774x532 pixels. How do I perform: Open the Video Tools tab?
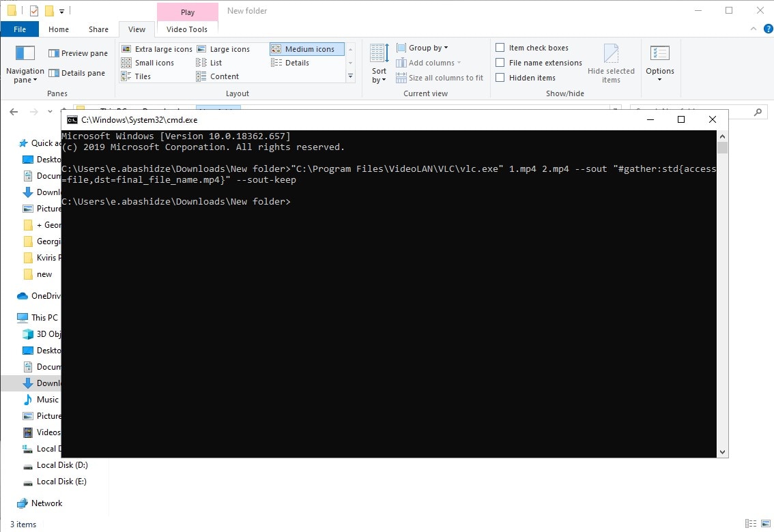click(x=186, y=29)
